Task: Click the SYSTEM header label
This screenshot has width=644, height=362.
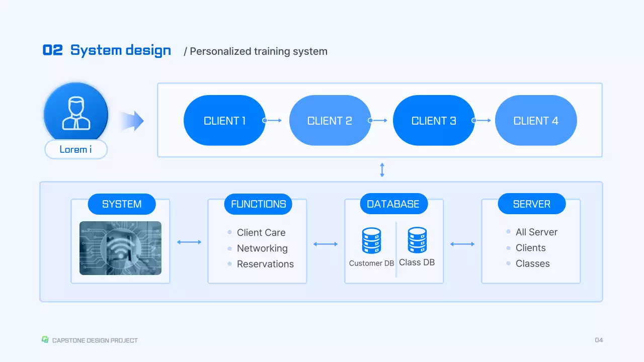Action: coord(122,204)
